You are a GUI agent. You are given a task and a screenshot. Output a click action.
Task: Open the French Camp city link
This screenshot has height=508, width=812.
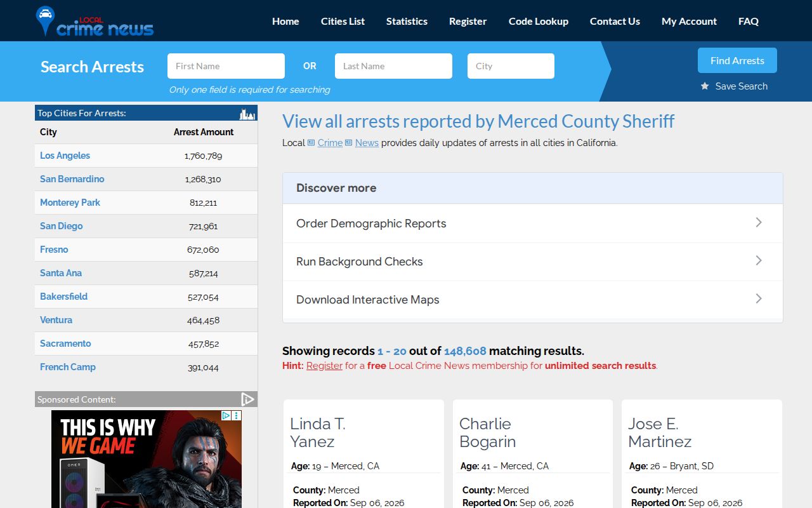tap(68, 367)
